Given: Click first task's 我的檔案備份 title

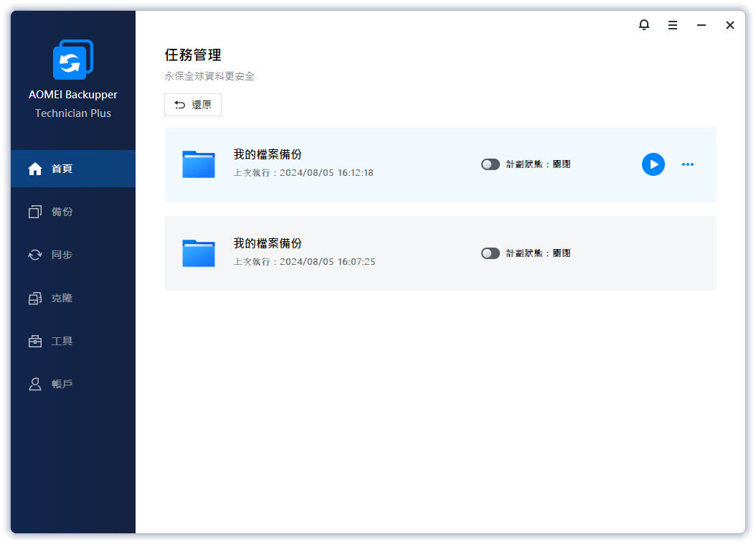Looking at the screenshot, I should 268,154.
